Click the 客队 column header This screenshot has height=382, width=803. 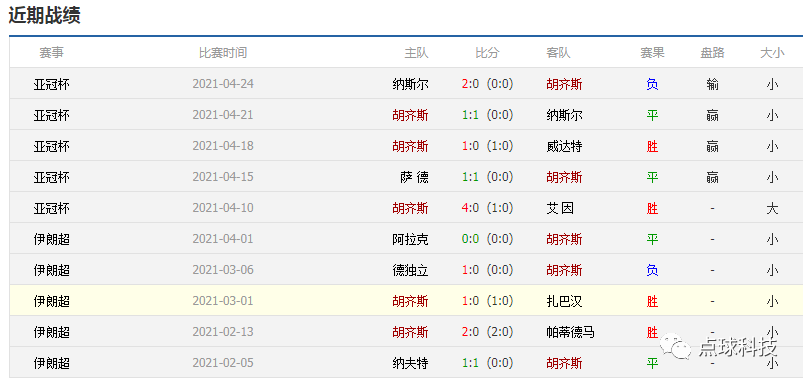click(558, 53)
